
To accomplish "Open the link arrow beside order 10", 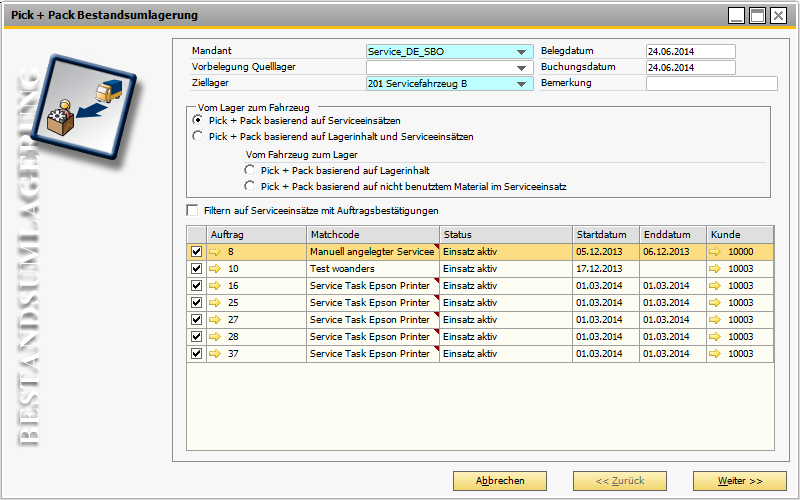I will tap(215, 269).
